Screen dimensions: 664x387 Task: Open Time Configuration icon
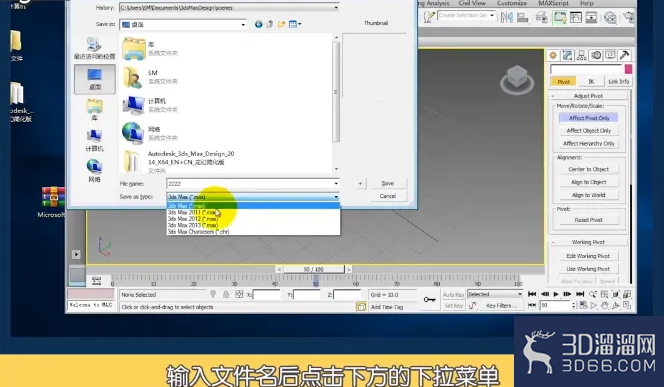[583, 305]
